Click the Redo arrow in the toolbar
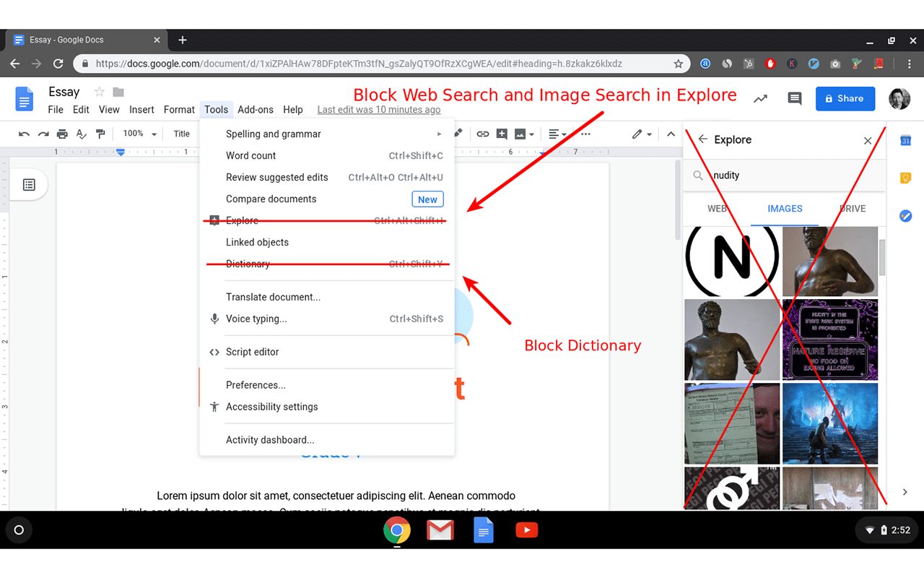 click(x=43, y=134)
